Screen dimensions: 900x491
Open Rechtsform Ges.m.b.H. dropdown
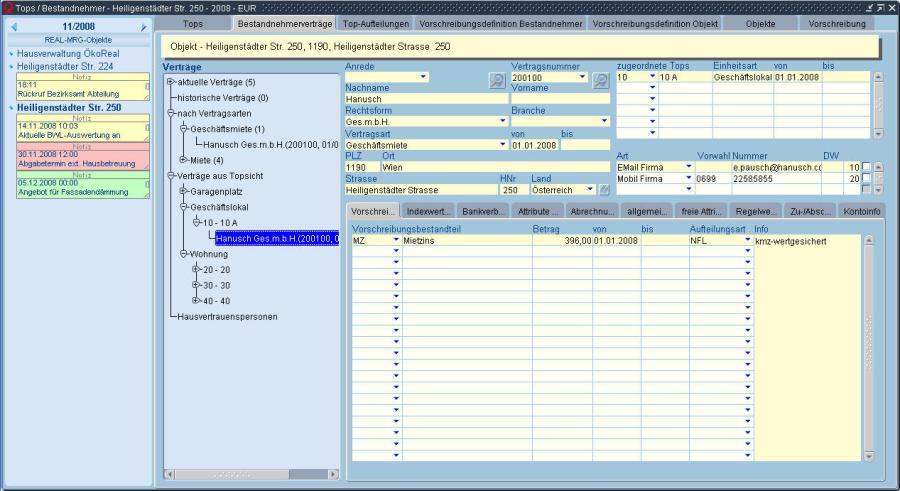click(x=503, y=121)
